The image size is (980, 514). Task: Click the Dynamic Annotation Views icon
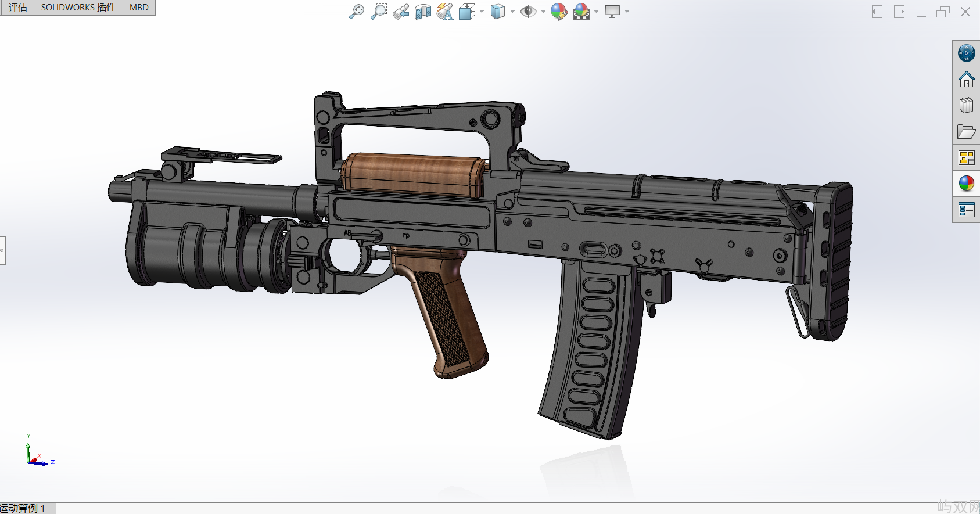pyautogui.click(x=445, y=11)
